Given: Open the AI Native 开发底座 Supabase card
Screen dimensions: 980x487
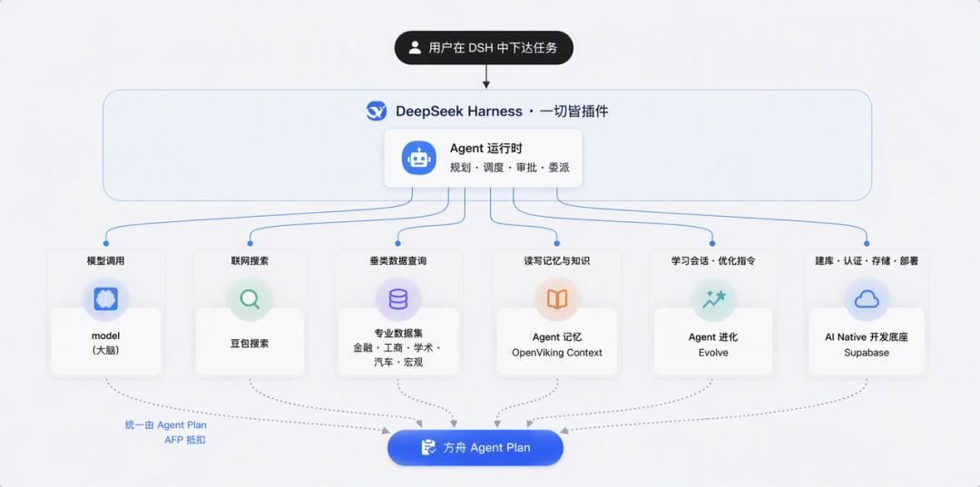Looking at the screenshot, I should coord(867,342).
